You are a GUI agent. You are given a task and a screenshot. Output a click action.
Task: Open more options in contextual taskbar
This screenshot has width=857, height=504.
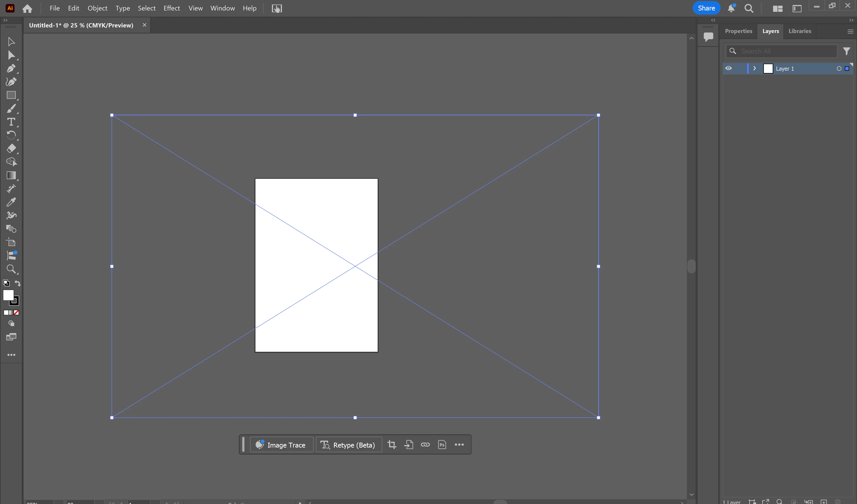[459, 444]
